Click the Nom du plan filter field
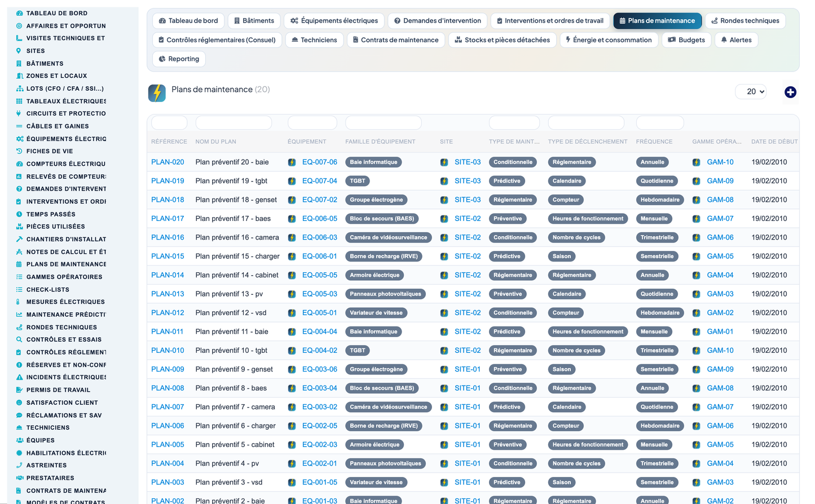The width and height of the screenshot is (815, 504). point(234,123)
